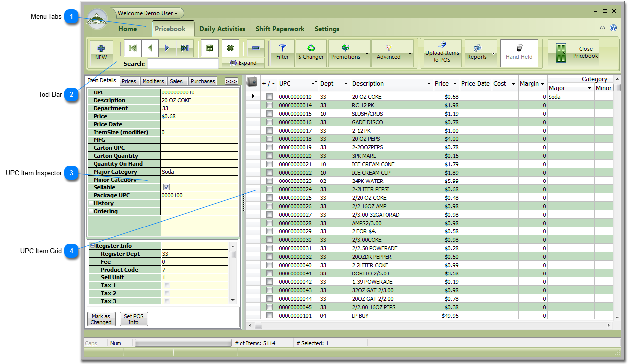The height and width of the screenshot is (364, 629).
Task: Enable the Tax 1 checkbox
Action: coord(167,285)
